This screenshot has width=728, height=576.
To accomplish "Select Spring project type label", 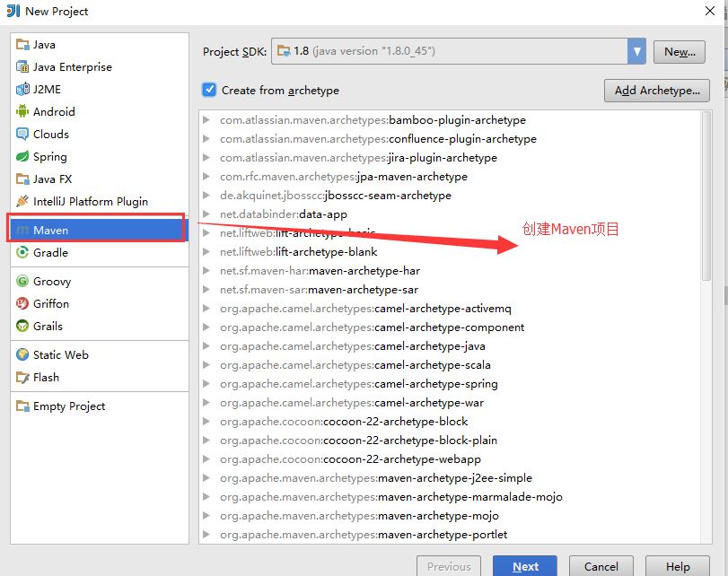I will (x=50, y=157).
